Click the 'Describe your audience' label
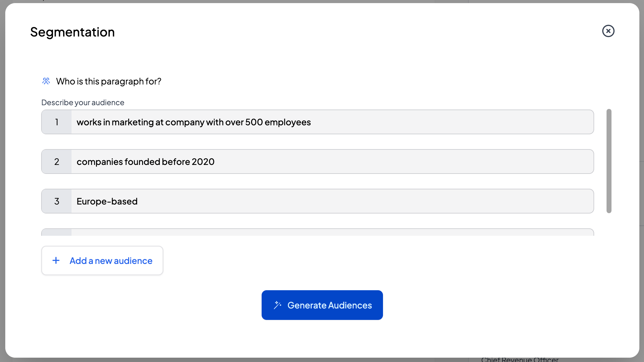Screen dimensions: 644x362 coord(83,102)
